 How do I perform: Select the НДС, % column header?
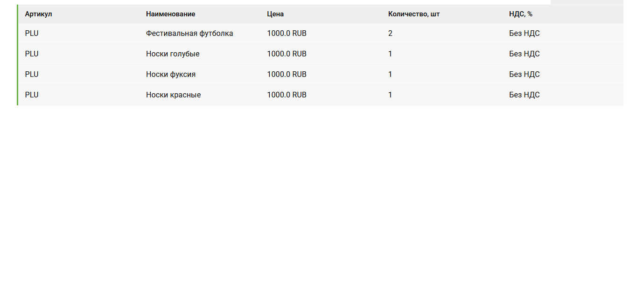pyautogui.click(x=520, y=14)
